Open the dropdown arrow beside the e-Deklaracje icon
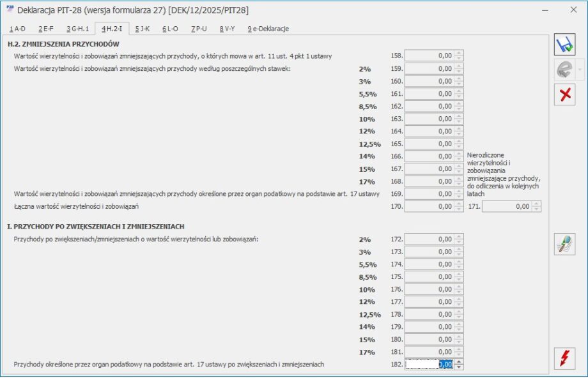Screen dimensions: 588x378 (580, 70)
